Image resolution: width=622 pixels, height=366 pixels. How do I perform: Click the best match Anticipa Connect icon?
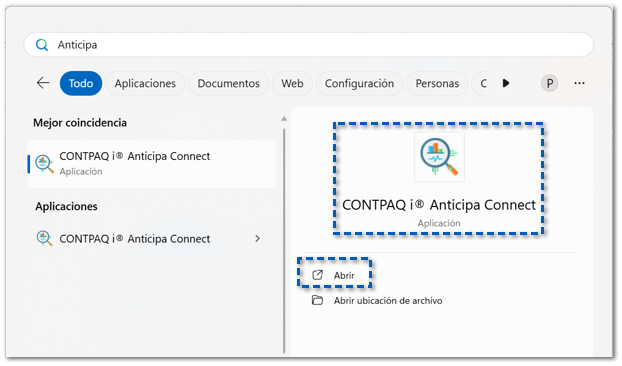coord(44,164)
